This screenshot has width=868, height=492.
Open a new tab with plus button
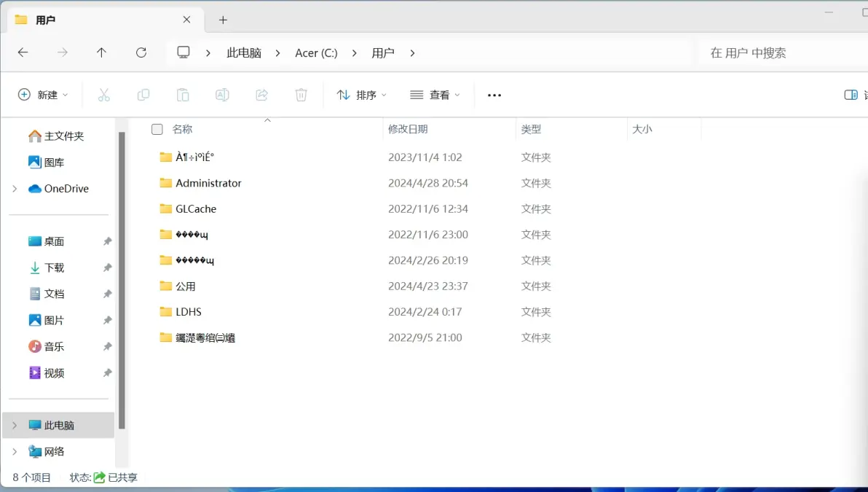coord(223,20)
